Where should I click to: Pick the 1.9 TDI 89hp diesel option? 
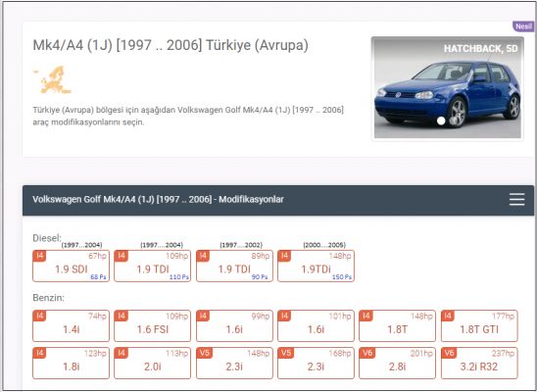(x=234, y=266)
